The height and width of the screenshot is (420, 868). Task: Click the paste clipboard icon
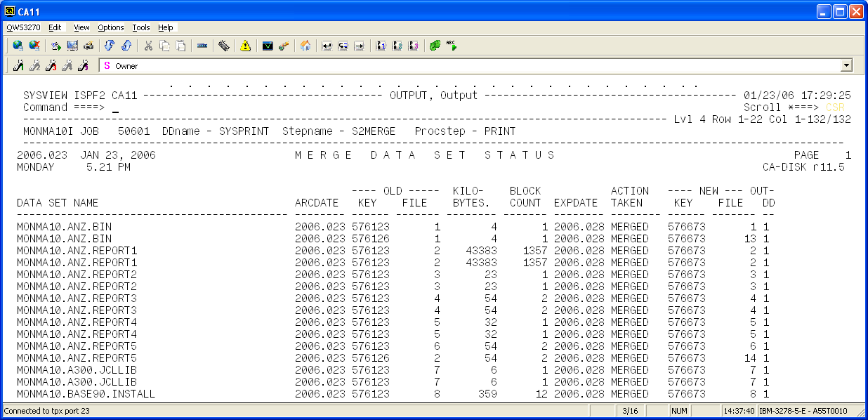tap(181, 46)
